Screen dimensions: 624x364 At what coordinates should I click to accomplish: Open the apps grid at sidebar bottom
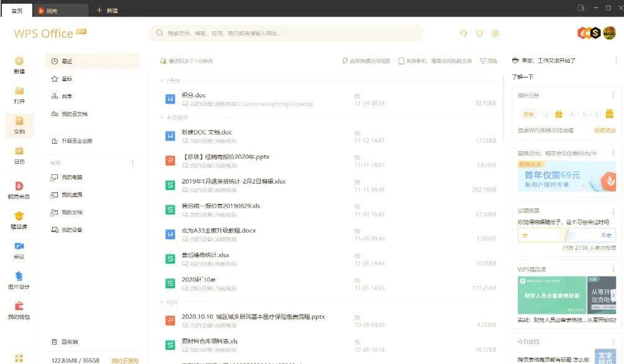pyautogui.click(x=19, y=358)
